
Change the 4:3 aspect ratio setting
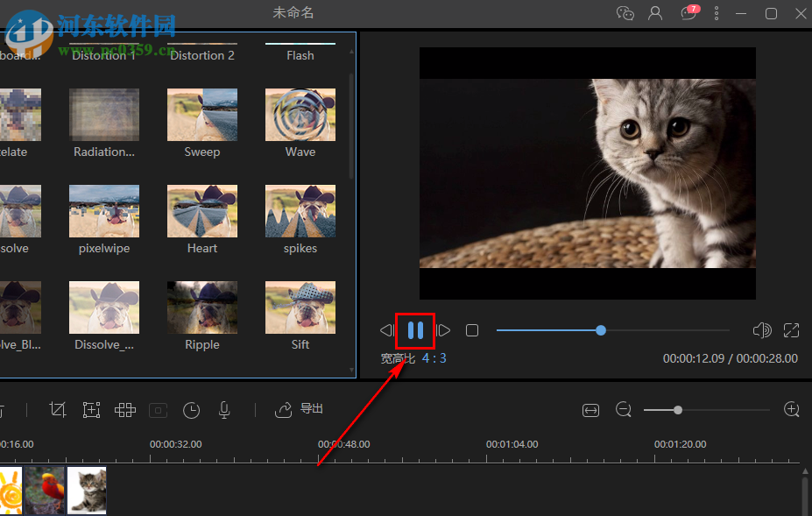point(434,357)
